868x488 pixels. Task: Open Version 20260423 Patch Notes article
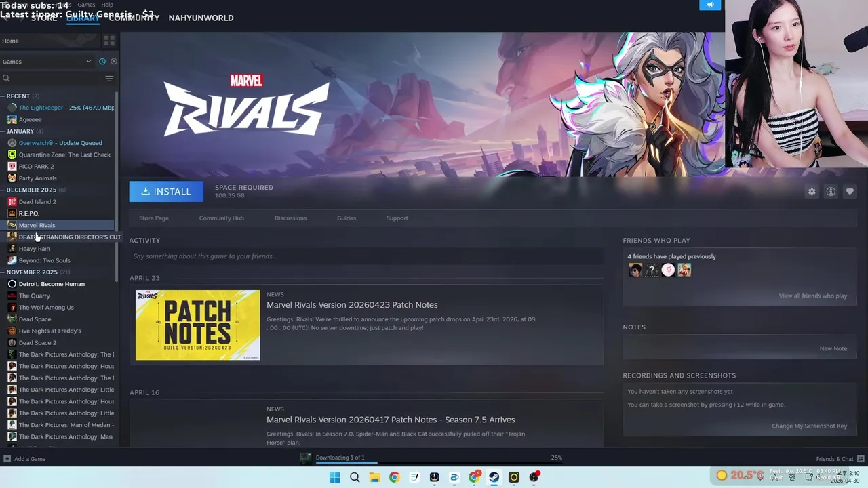coord(352,305)
